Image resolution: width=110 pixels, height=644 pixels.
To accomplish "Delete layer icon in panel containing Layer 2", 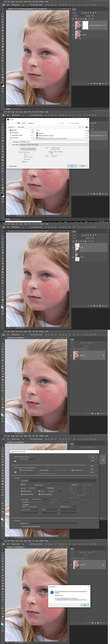I will (x=106, y=306).
